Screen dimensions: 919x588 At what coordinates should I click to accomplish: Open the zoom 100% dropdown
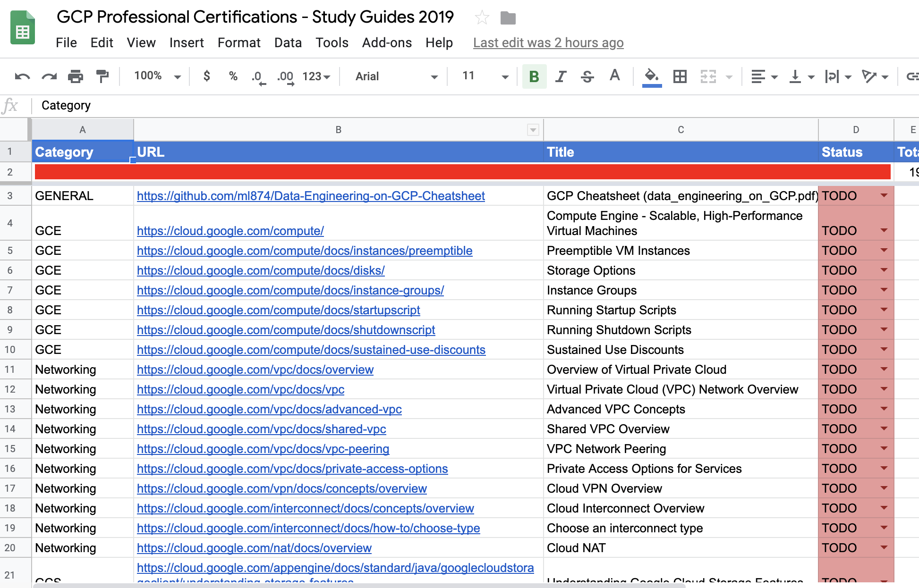[157, 76]
